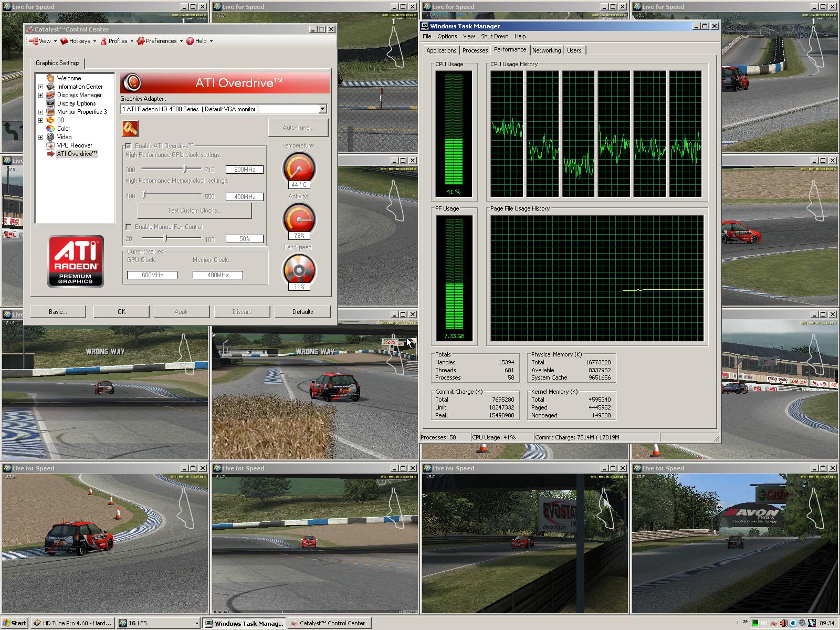Open the Graphics Adapter dropdown

[322, 109]
